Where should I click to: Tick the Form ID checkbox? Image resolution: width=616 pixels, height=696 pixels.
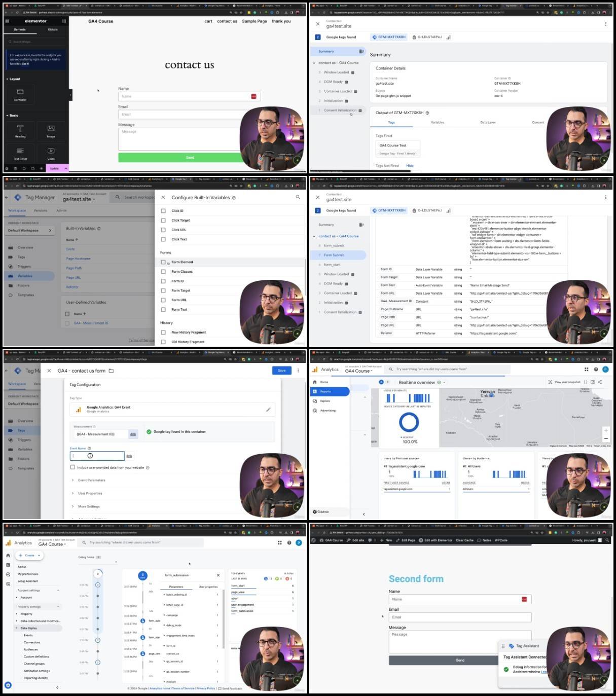pos(163,281)
